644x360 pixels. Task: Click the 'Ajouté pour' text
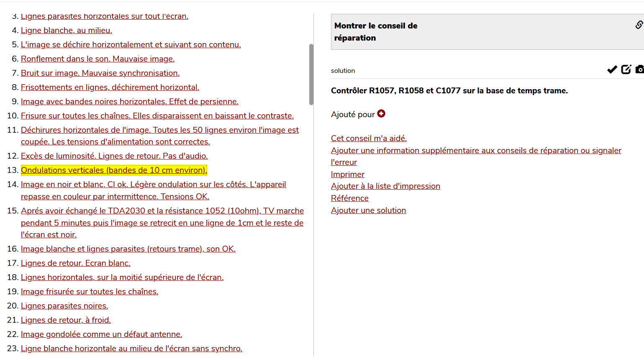tap(353, 114)
